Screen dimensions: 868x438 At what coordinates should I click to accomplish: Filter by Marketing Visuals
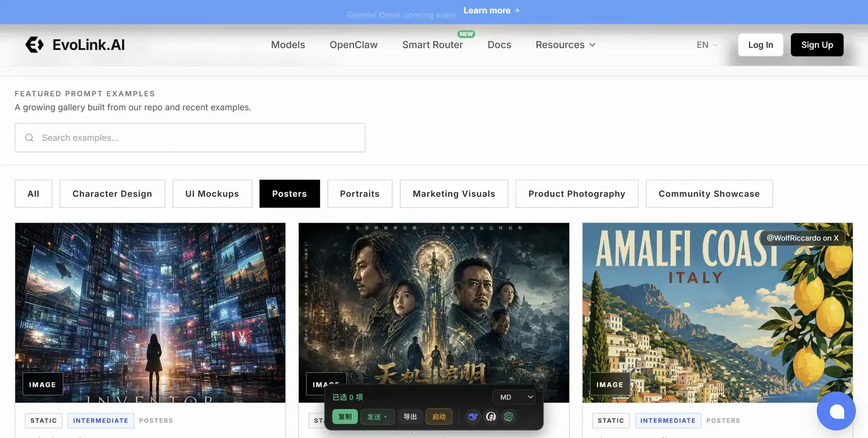[454, 193]
